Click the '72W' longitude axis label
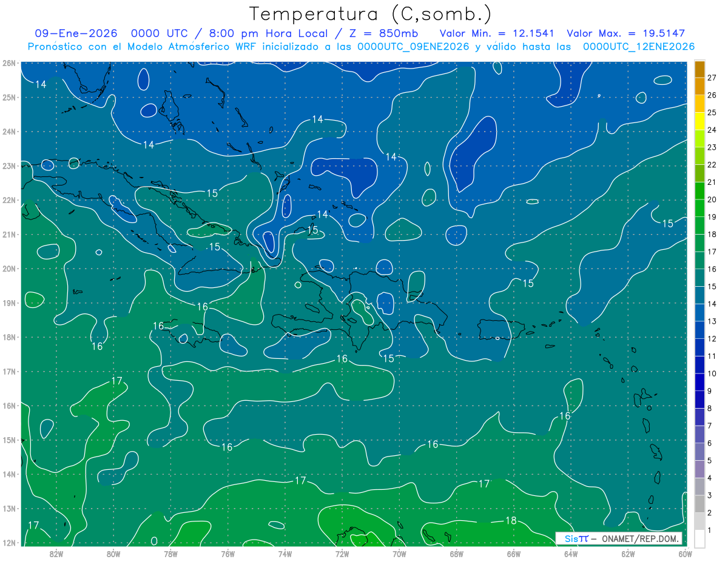The height and width of the screenshot is (562, 728). click(342, 554)
